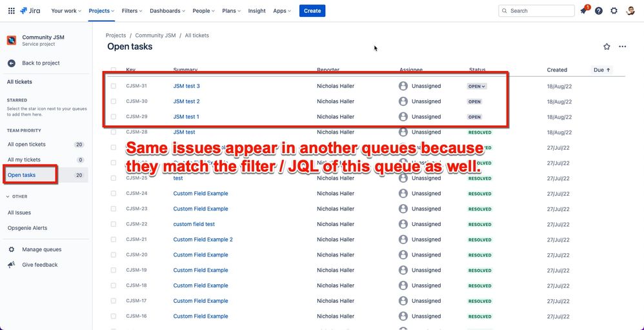Tick the checkbox for CJSM-20
Screen dimensions: 644x330
[114, 255]
